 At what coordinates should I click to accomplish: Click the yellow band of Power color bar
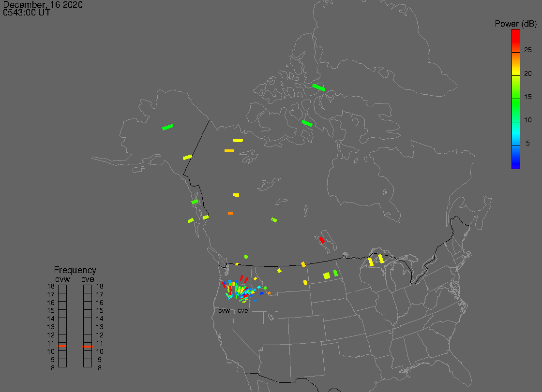(516, 72)
